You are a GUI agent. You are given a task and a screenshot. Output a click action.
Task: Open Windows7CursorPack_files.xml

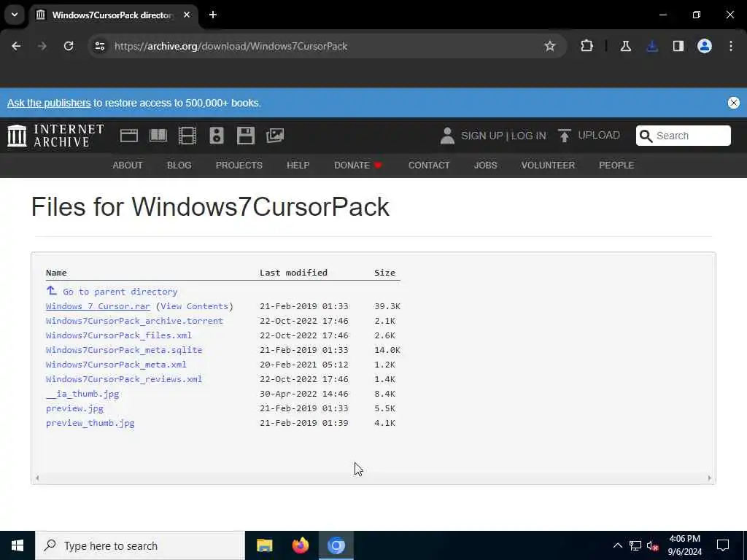pos(119,335)
